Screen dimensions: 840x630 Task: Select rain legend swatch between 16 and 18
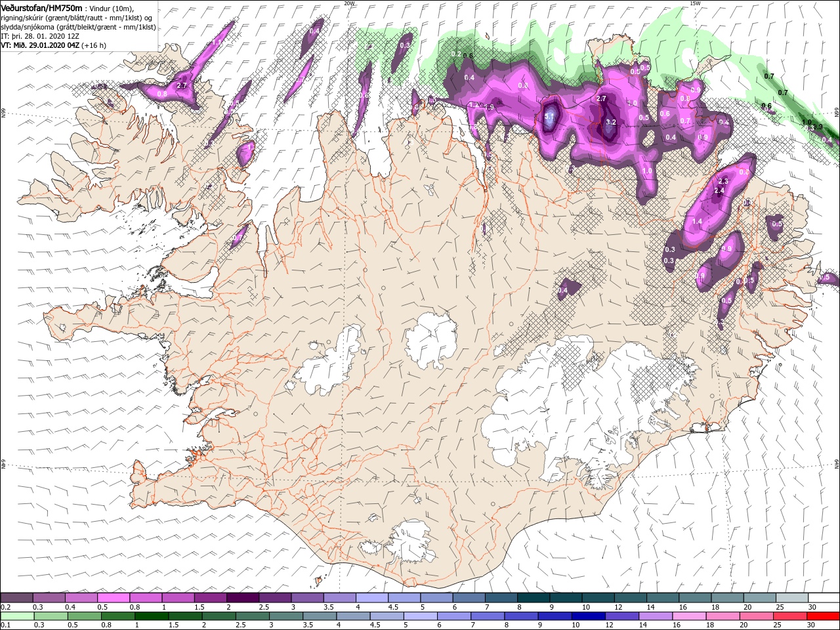pos(689,616)
